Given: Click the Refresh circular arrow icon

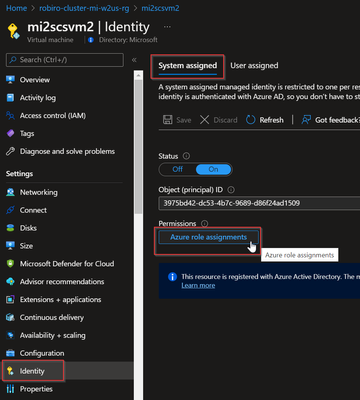Looking at the screenshot, I should coord(250,120).
